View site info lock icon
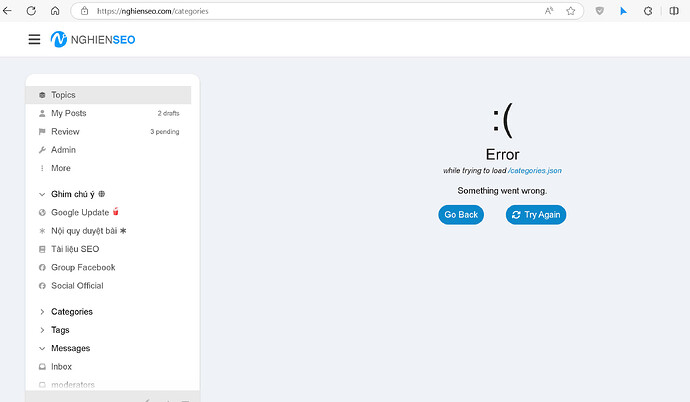690x402 pixels. [x=84, y=11]
